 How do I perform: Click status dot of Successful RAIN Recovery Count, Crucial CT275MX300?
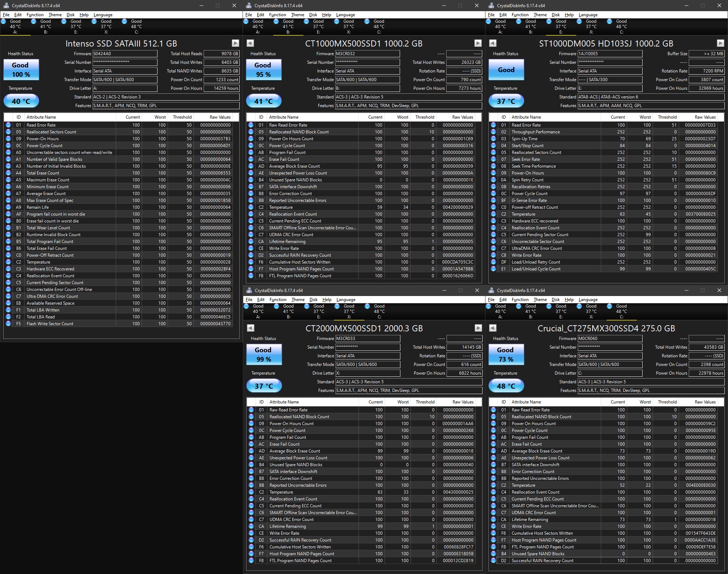point(493,561)
